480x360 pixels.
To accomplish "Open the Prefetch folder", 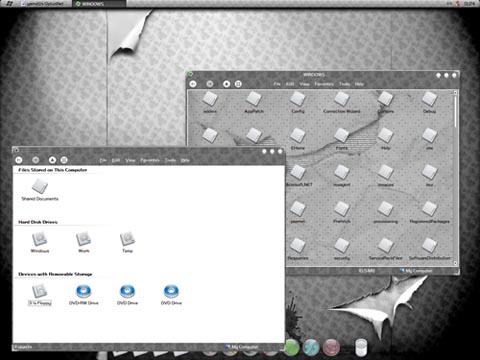I will coord(342,212).
